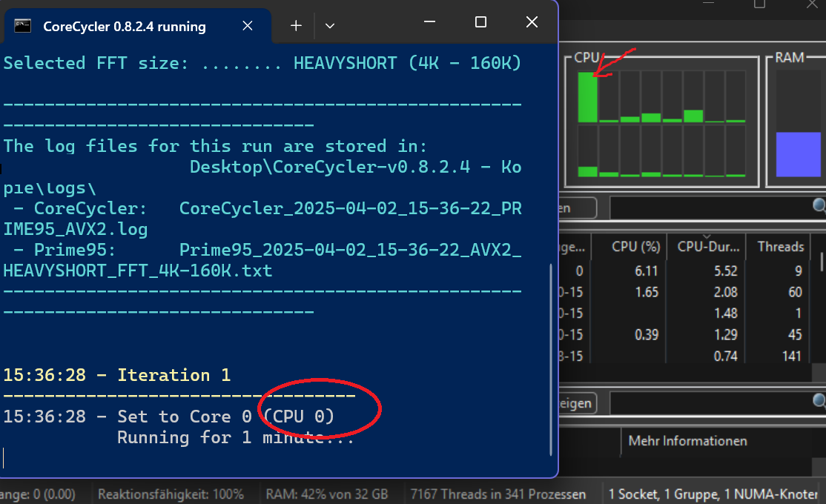Viewport: 826px width, 504px height.
Task: Select the row with CPU 6.11 percent
Action: [685, 271]
